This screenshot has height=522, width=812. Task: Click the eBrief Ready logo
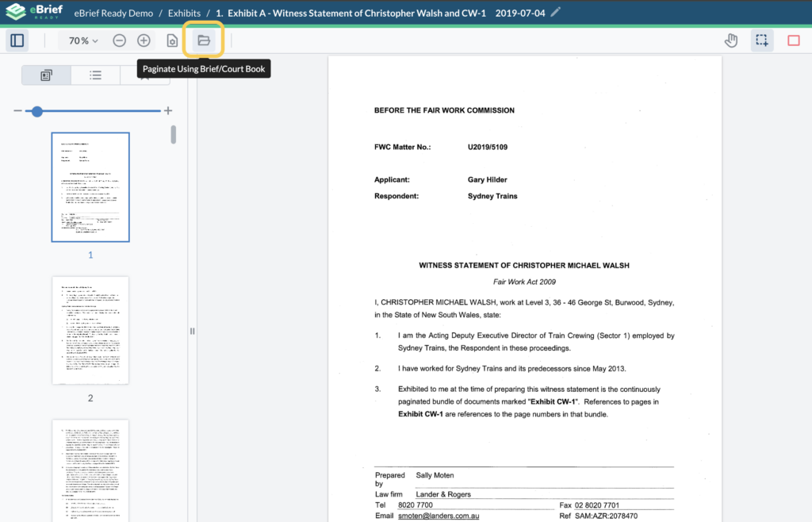pyautogui.click(x=34, y=11)
